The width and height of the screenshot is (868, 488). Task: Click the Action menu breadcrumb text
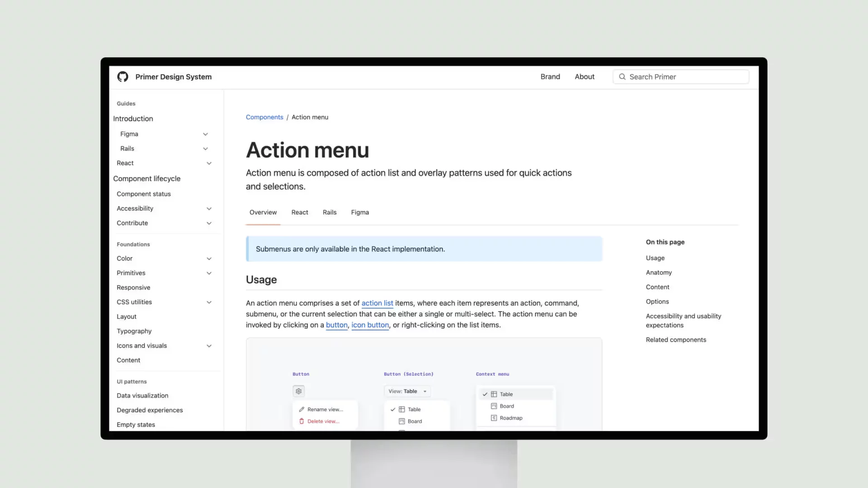click(310, 117)
